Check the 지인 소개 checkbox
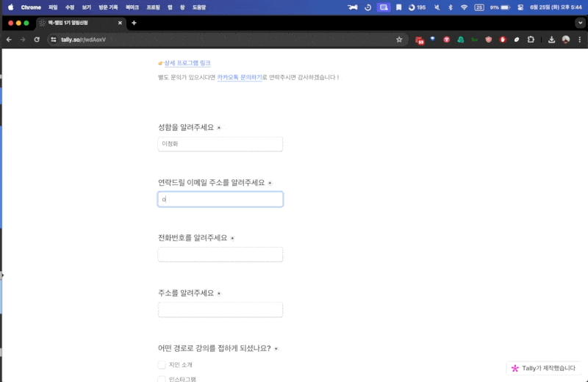This screenshot has height=382, width=588. (162, 364)
